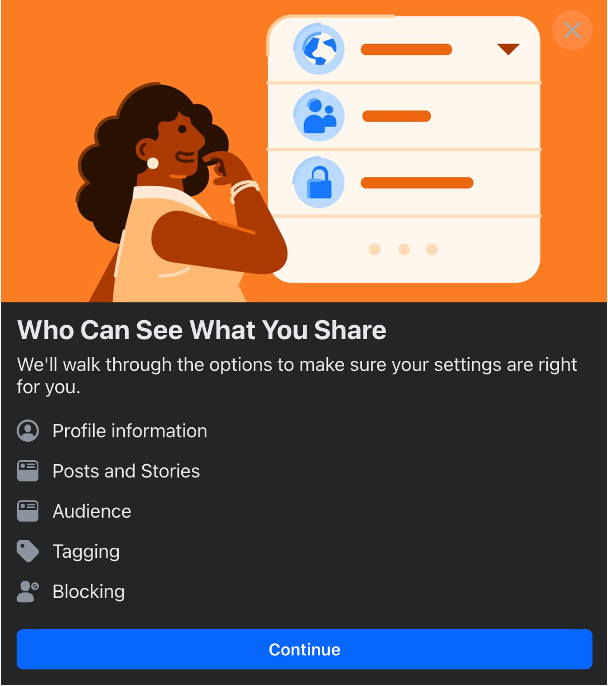Click the blue padlock icon
This screenshot has width=608, height=686.
pyautogui.click(x=319, y=182)
